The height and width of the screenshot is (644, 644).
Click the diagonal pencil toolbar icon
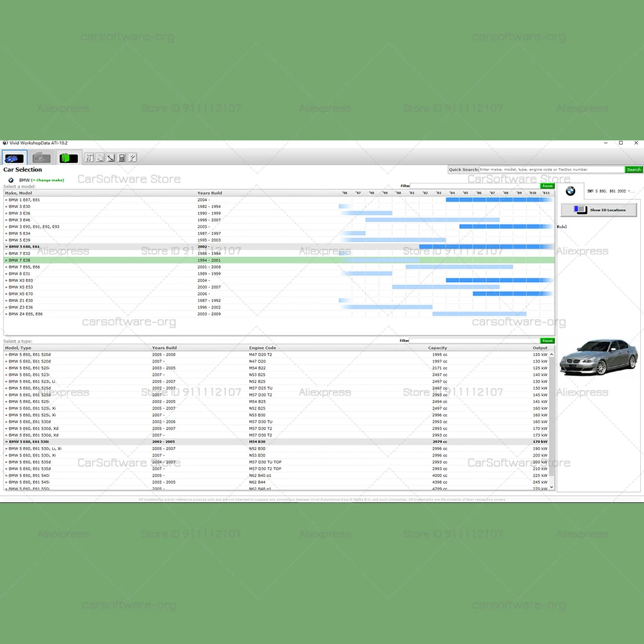tap(111, 158)
